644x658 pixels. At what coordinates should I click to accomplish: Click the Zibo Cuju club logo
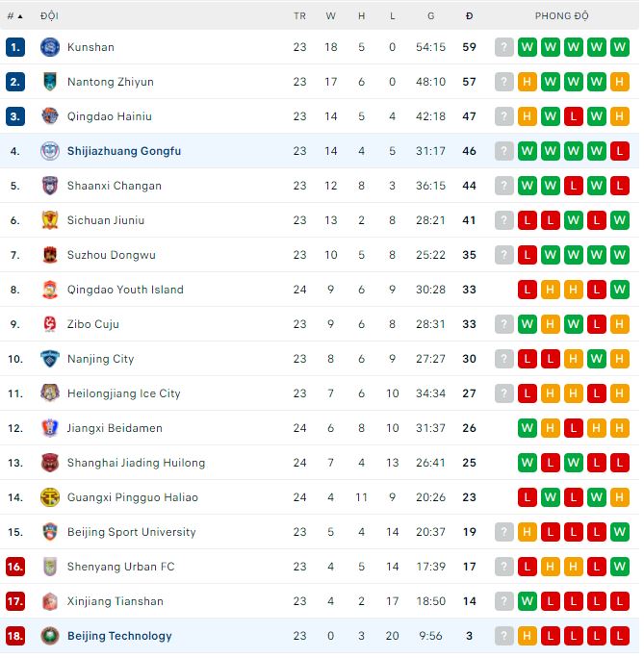[50, 324]
